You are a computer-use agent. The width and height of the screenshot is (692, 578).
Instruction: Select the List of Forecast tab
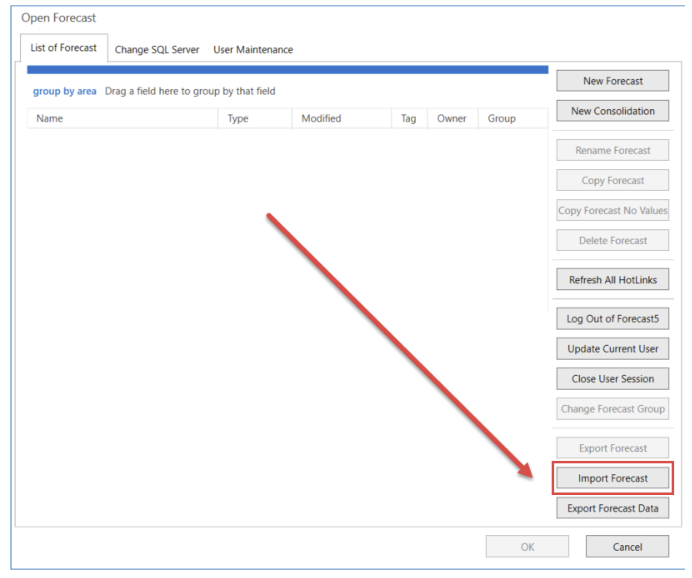(64, 48)
